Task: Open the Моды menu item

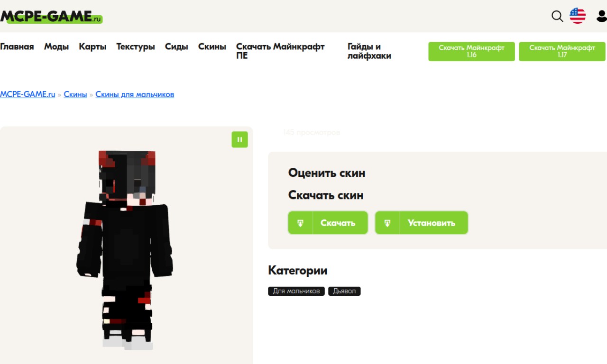Action: coord(56,46)
